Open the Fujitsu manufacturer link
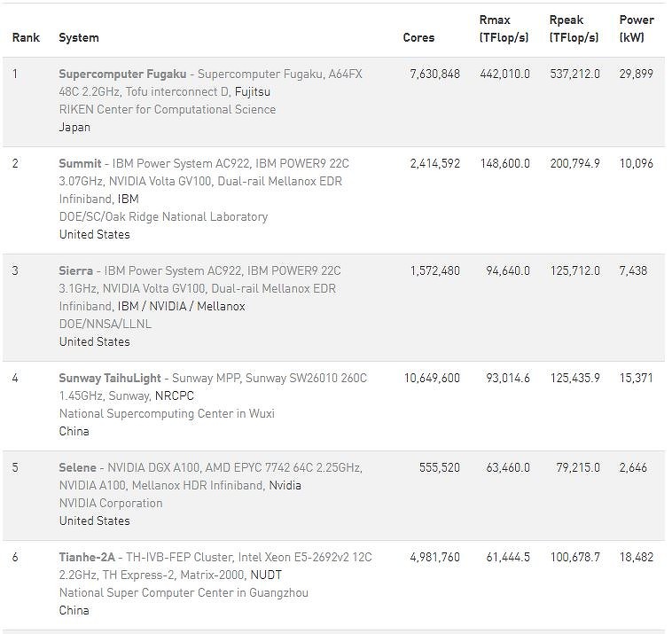Screen dimensions: 672x634 coord(253,92)
